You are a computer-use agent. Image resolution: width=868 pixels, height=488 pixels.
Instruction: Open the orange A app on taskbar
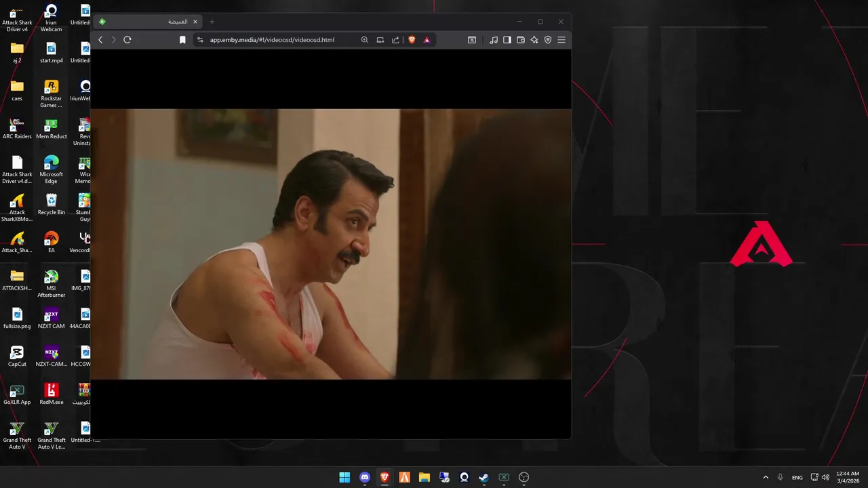tap(404, 477)
